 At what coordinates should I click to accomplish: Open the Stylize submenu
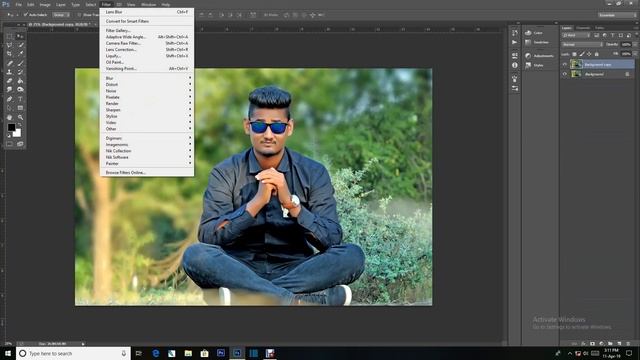click(147, 116)
